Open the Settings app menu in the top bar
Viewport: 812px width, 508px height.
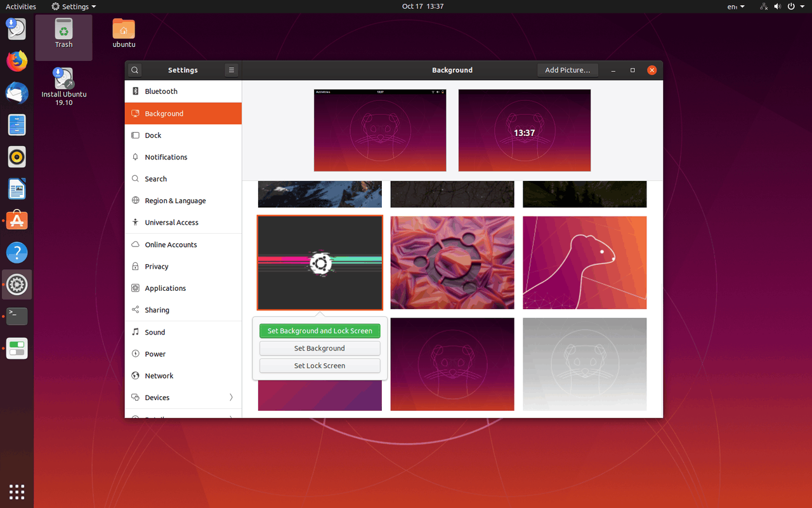tap(74, 6)
